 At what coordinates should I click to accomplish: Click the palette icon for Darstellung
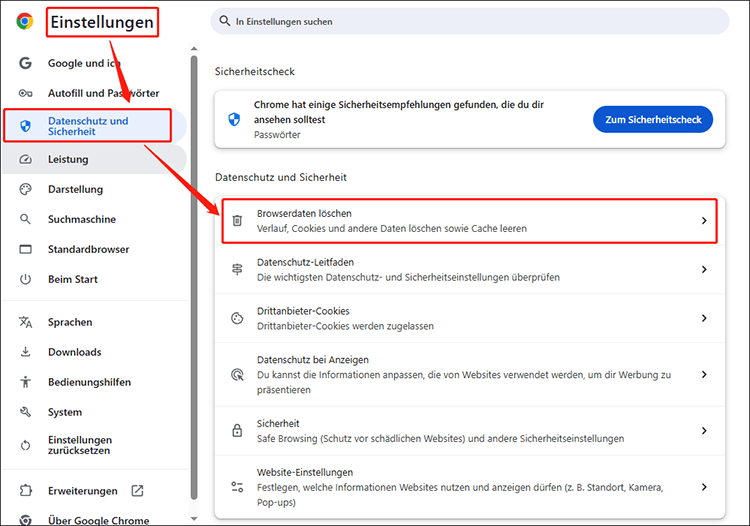pos(25,189)
